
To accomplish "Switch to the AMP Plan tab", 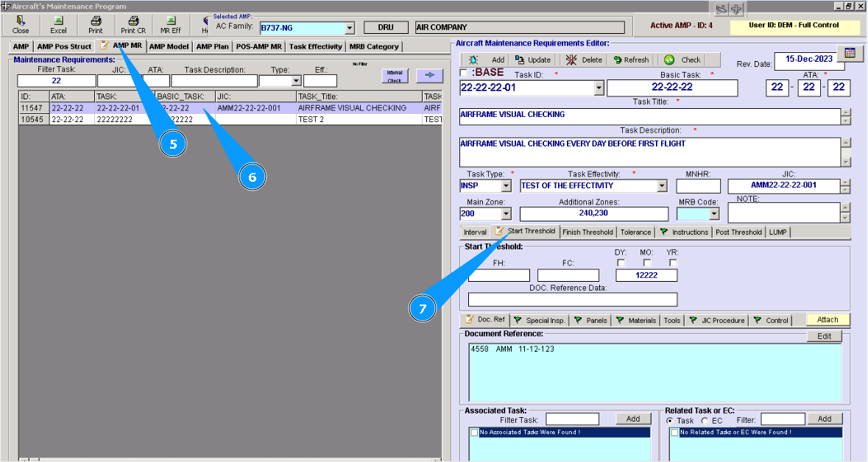I will (212, 46).
